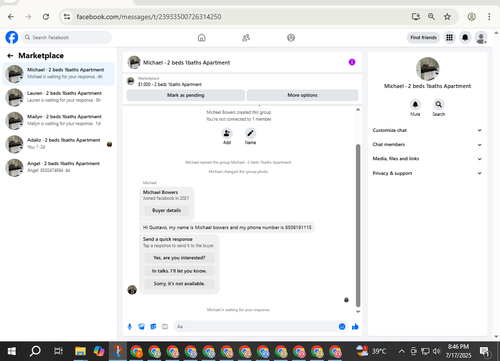Screen dimensions: 500x361
Task: Expand Customize chat section
Action: (x=427, y=130)
